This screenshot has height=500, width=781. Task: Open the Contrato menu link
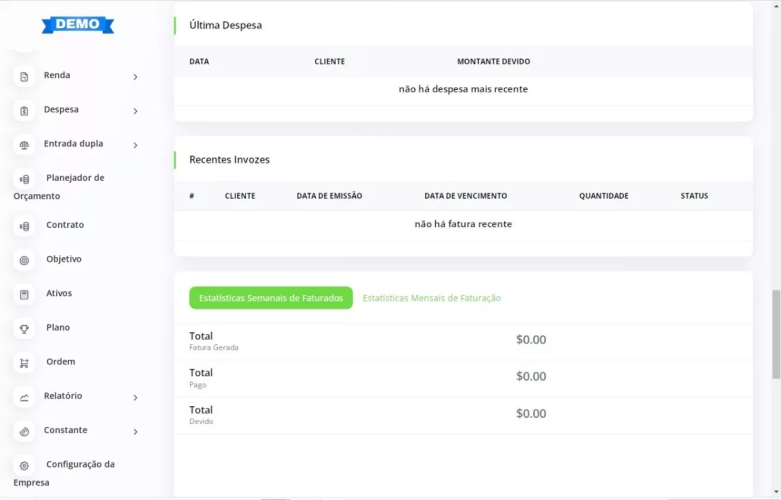pyautogui.click(x=65, y=225)
